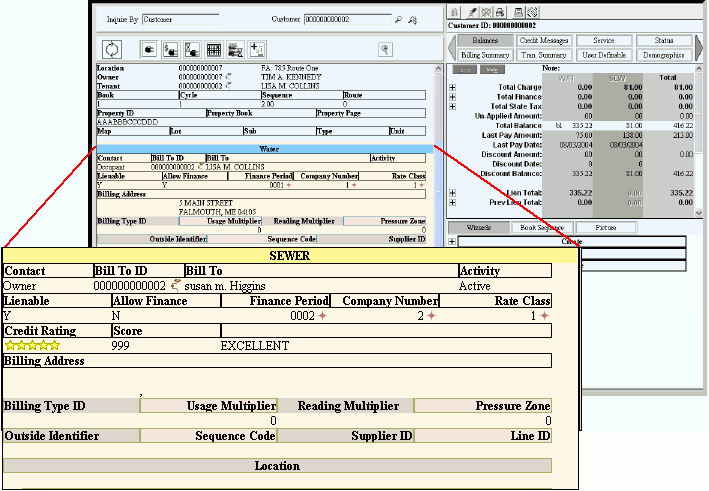Click into the Customer number input field
This screenshot has width=709, height=491.
coord(346,19)
